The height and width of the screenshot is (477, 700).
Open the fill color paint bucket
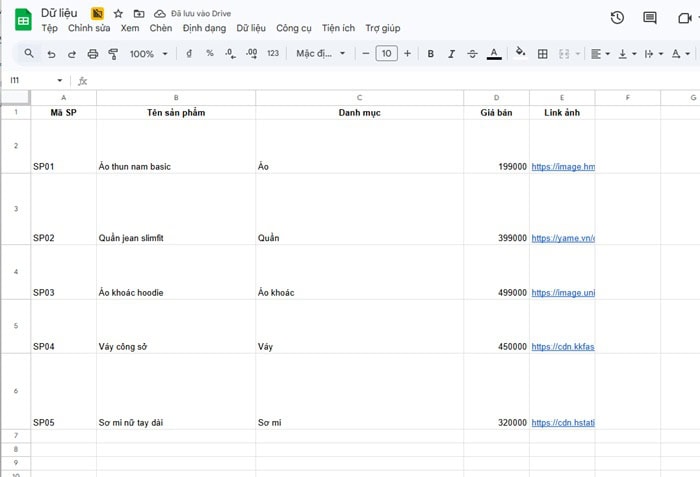click(x=519, y=54)
